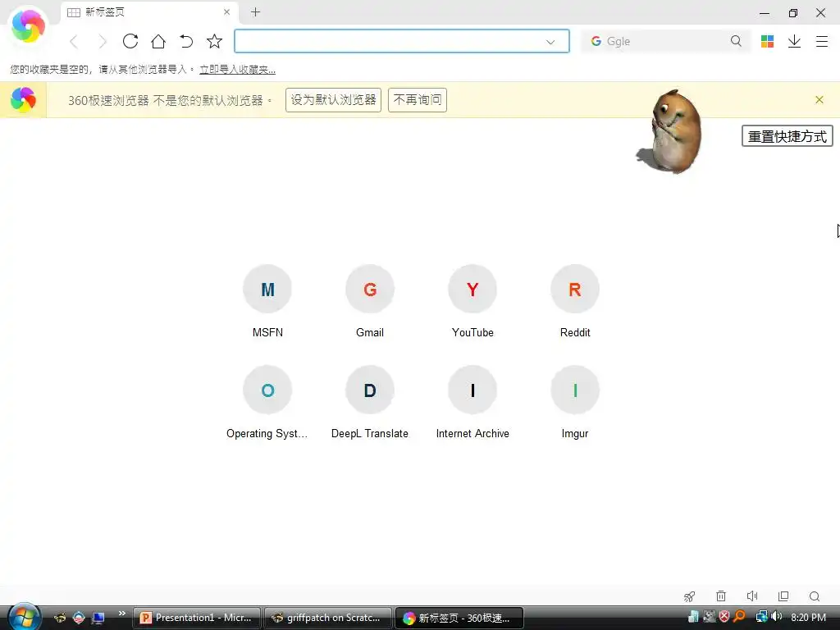Click 重置快捷方式 button
The height and width of the screenshot is (630, 840).
(787, 136)
